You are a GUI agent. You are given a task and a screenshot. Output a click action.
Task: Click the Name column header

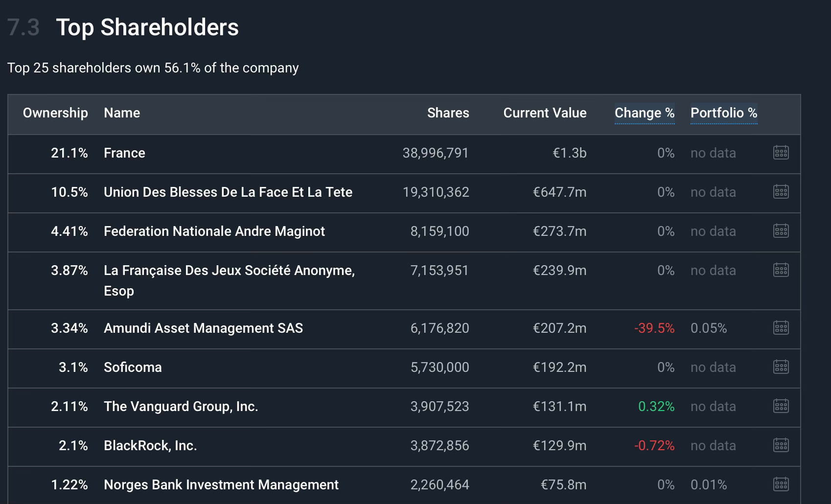(122, 113)
